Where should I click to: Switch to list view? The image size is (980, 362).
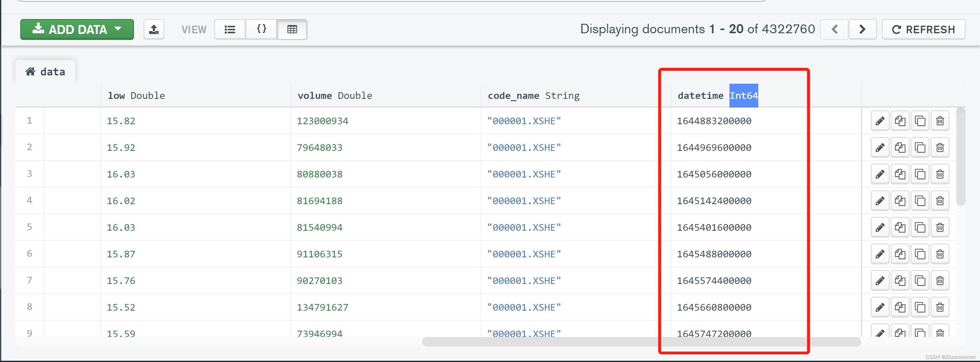(230, 29)
